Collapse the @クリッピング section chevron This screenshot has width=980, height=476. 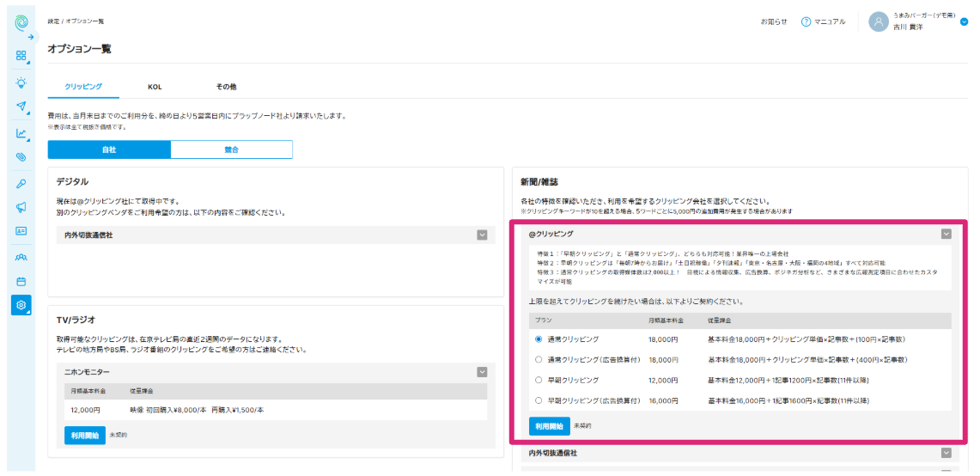pos(947,234)
